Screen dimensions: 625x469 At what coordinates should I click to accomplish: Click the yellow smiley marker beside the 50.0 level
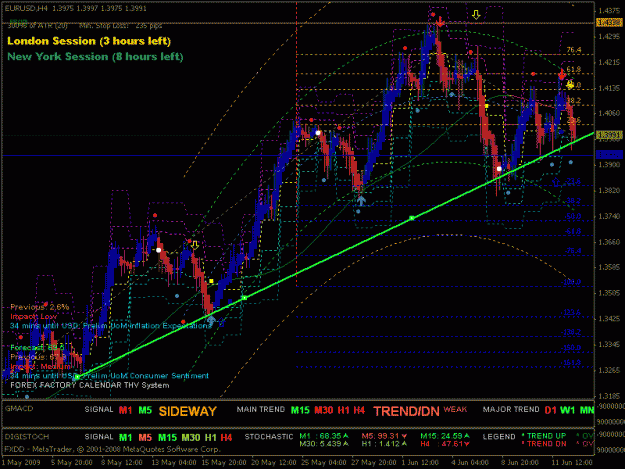(x=570, y=84)
